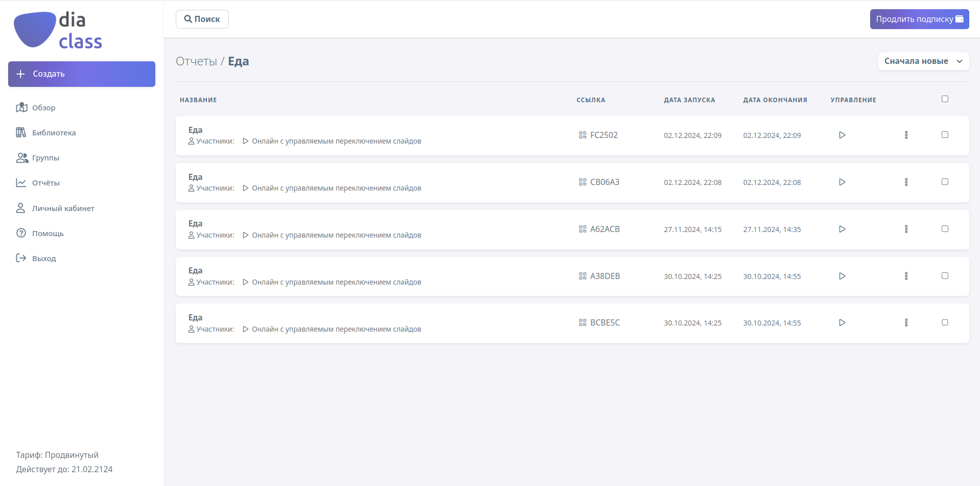Click Продлить подписку button
Screen dimensions: 980x486
919,19
